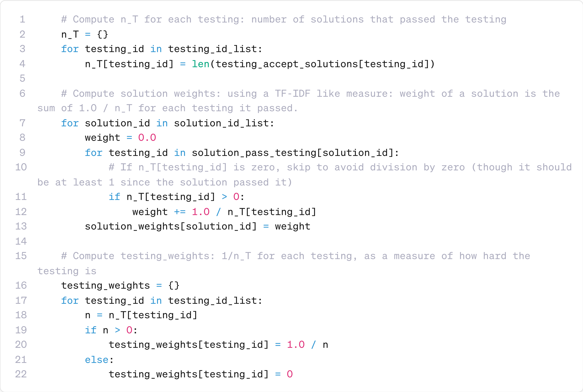Click the 'n = n_T[testing_id]' assignment
Screen dimensions: 583x392
coord(141,315)
